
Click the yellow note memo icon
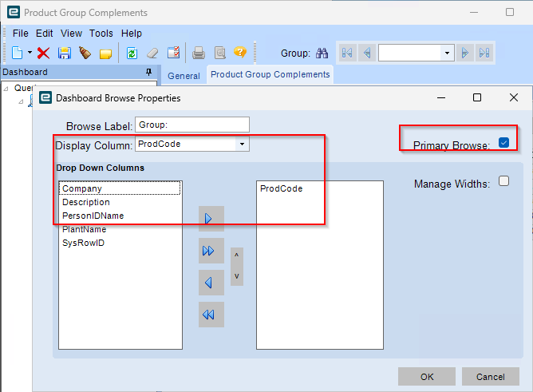pos(105,53)
